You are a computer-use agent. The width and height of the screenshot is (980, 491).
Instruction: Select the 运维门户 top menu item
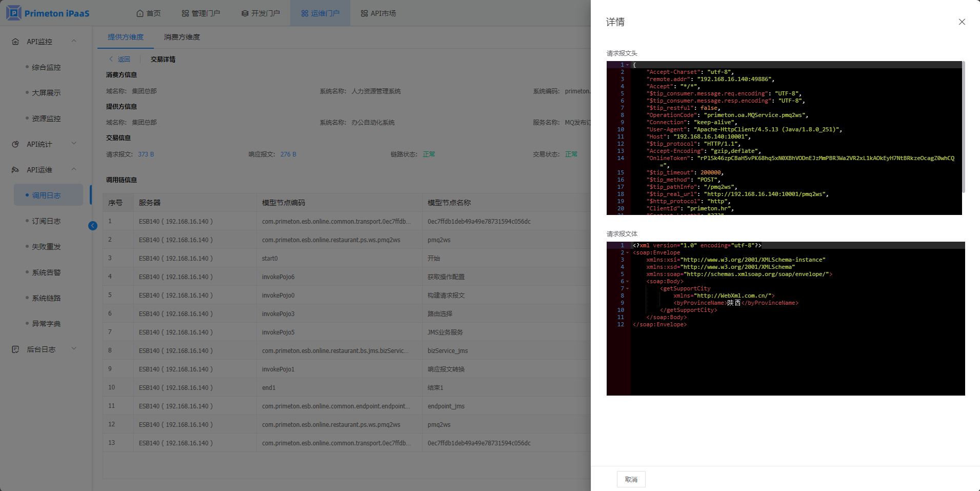320,13
